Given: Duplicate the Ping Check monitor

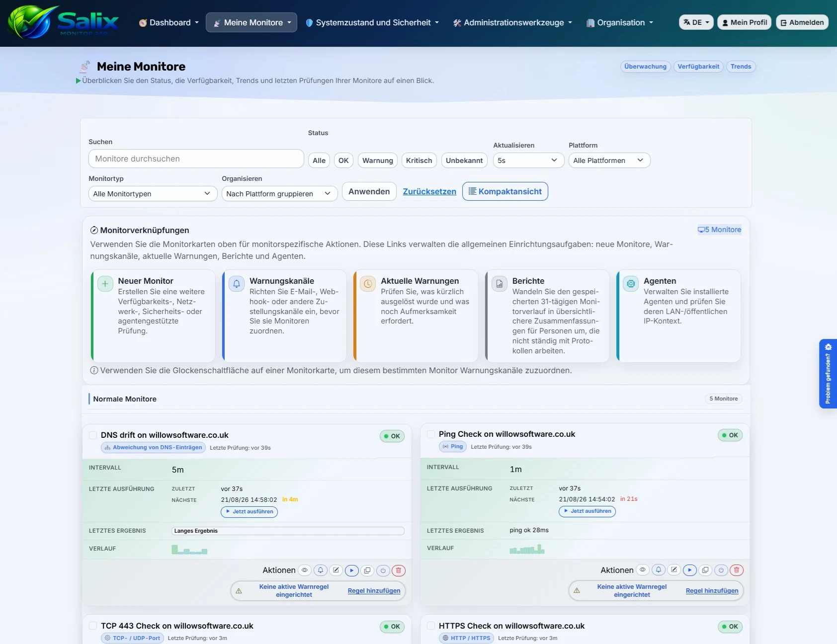Looking at the screenshot, I should coord(705,570).
